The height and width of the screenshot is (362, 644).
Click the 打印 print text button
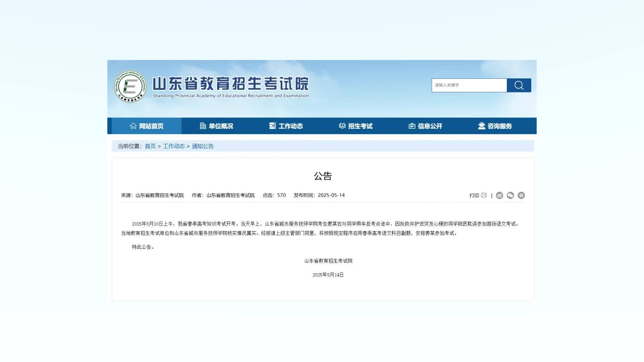pyautogui.click(x=474, y=195)
